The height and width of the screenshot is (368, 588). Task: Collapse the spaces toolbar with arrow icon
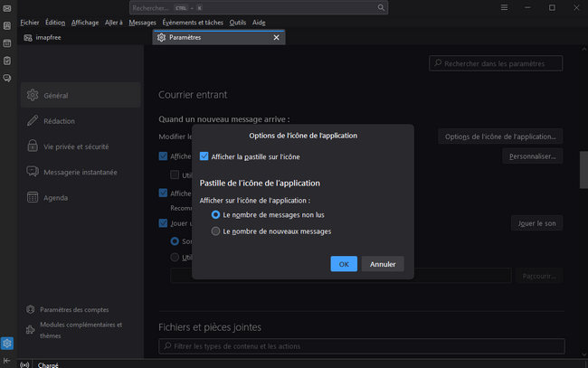point(7,362)
